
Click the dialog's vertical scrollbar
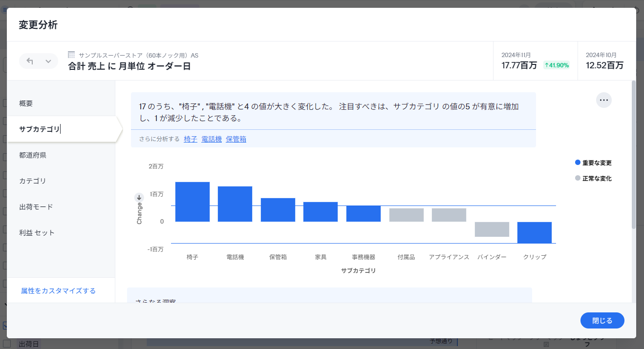634,156
